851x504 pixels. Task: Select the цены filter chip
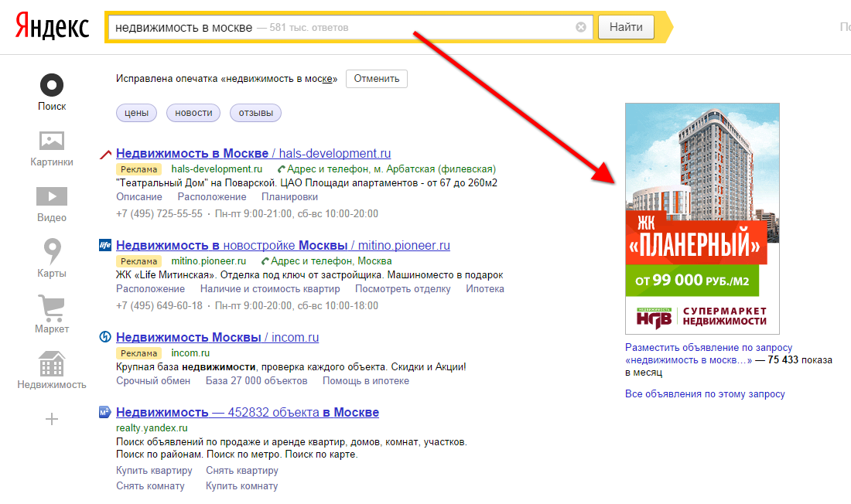click(136, 113)
